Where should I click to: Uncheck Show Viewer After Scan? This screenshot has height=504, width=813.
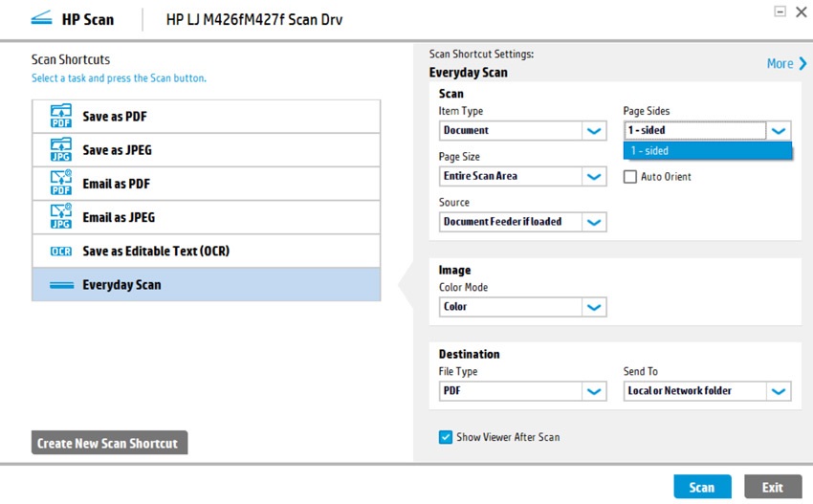(446, 437)
